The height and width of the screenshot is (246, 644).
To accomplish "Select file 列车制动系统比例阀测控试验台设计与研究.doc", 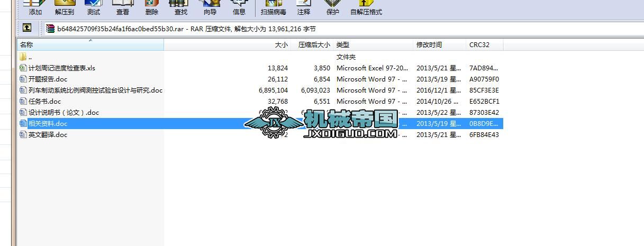I will (x=96, y=90).
